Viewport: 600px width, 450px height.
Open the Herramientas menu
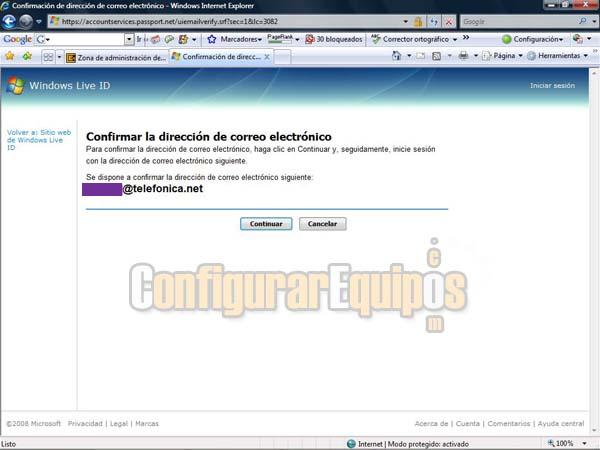tap(557, 56)
